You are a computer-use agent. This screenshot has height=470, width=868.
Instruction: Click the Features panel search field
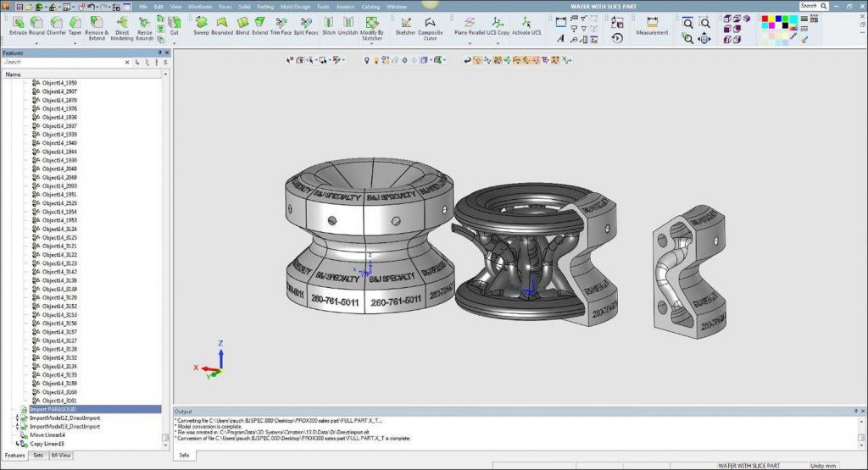point(63,62)
